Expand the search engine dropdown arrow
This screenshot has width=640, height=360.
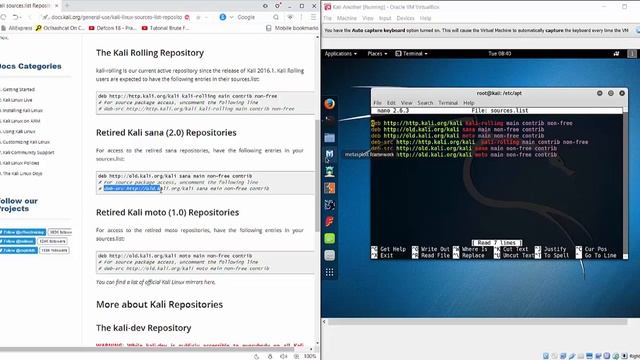point(231,17)
